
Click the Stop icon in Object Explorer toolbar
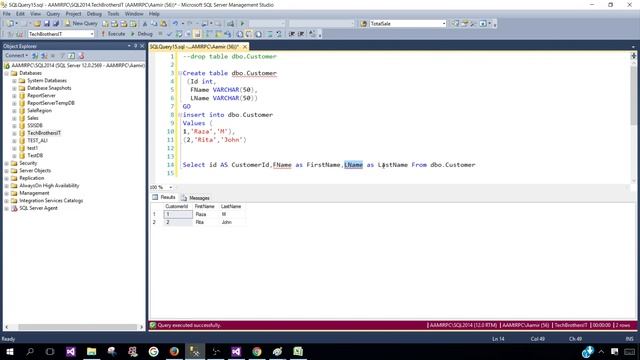click(x=53, y=56)
